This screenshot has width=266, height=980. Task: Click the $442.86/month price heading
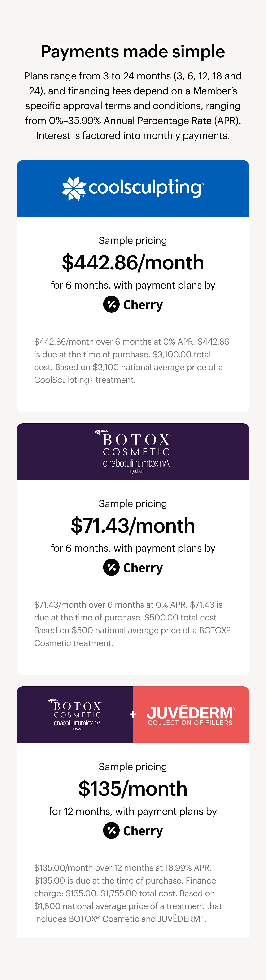(133, 263)
